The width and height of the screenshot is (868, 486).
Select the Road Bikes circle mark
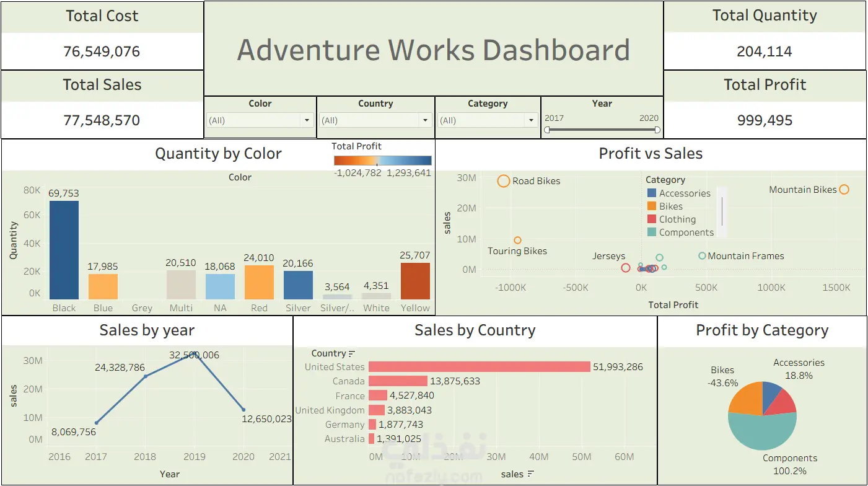point(504,181)
